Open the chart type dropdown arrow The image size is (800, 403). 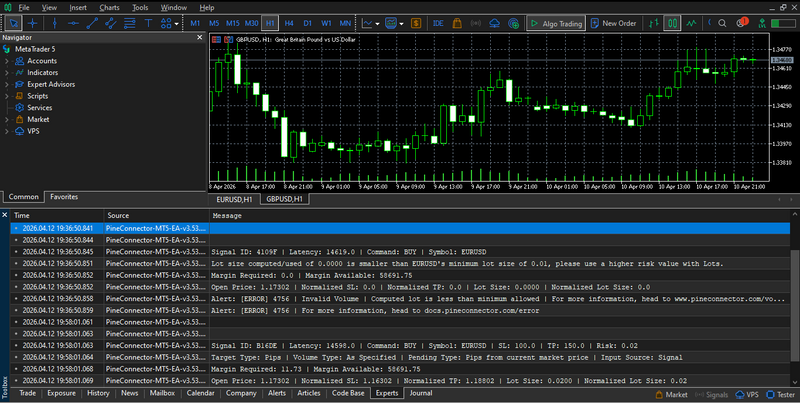[x=378, y=23]
